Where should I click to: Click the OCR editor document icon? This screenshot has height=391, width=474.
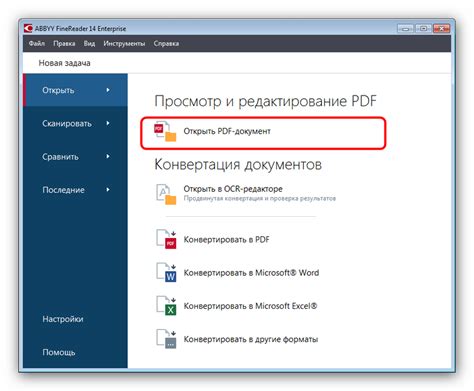166,194
